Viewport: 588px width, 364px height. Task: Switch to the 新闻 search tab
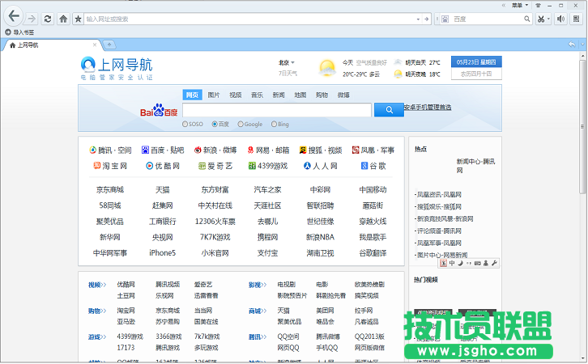[x=279, y=95]
